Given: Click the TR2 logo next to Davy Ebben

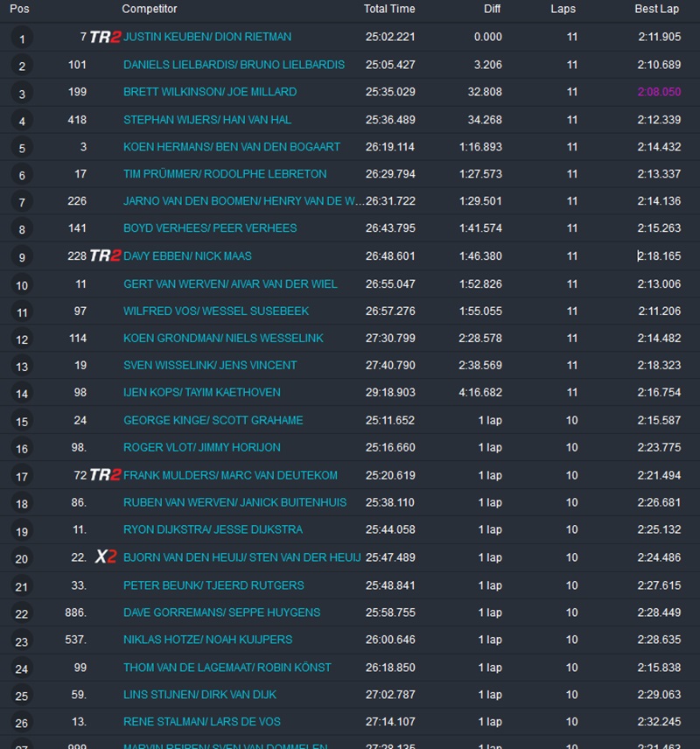Looking at the screenshot, I should [x=105, y=255].
